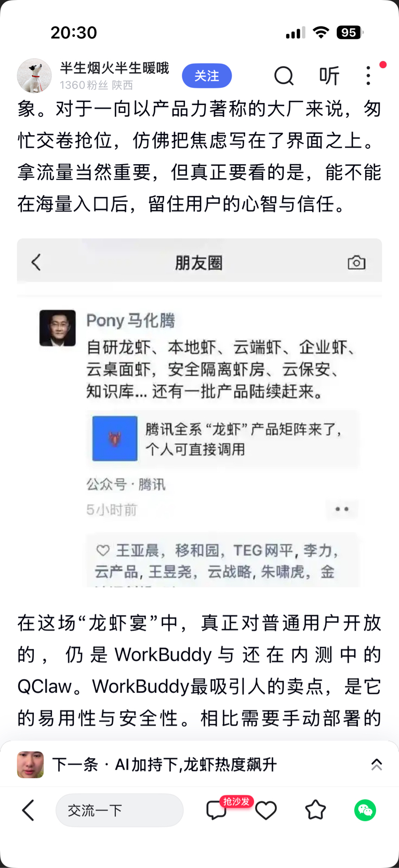Screen dimensions: 399x868
Task: Follow author with 关注 button
Action: point(207,76)
